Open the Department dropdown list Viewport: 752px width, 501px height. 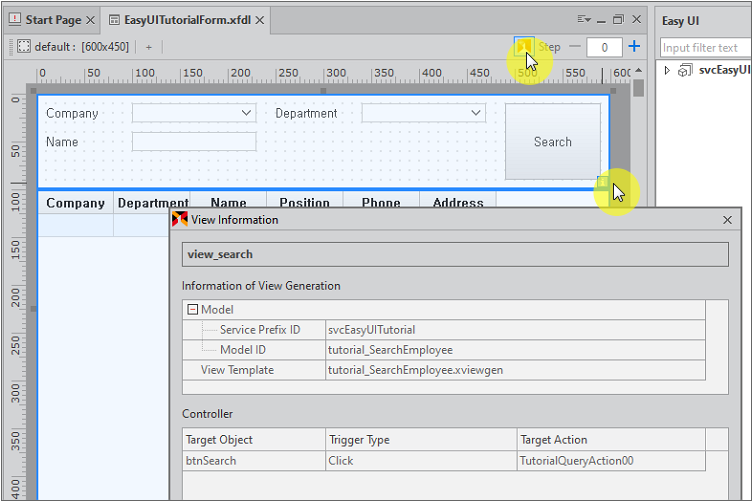476,114
